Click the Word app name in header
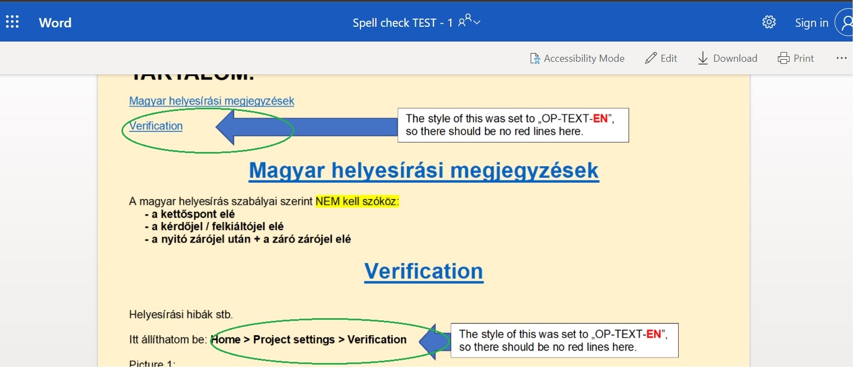 (55, 22)
